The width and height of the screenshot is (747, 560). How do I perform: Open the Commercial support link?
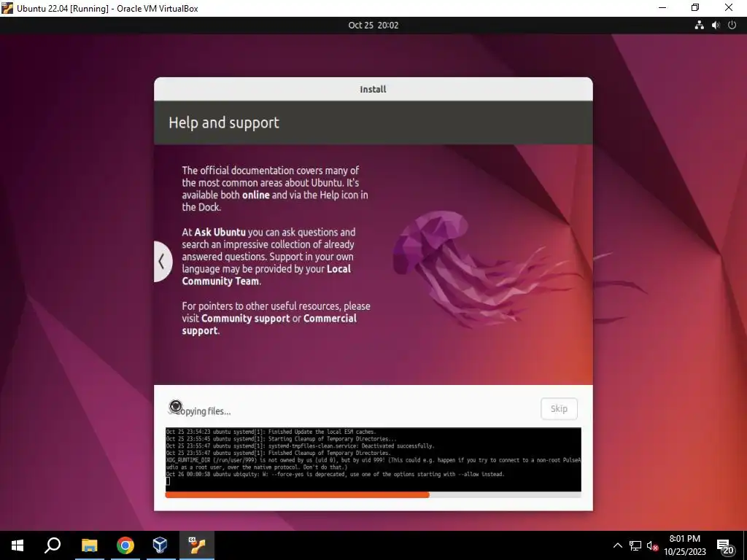click(x=269, y=324)
